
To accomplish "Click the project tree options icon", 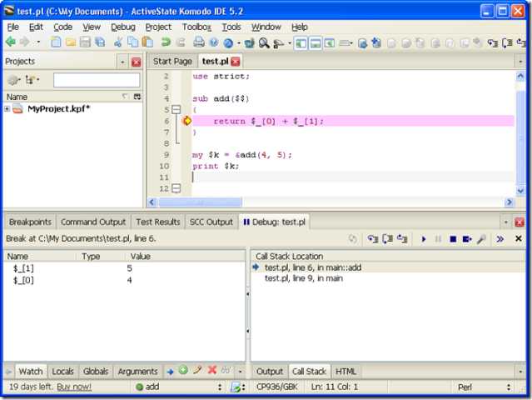I will tap(32, 80).
